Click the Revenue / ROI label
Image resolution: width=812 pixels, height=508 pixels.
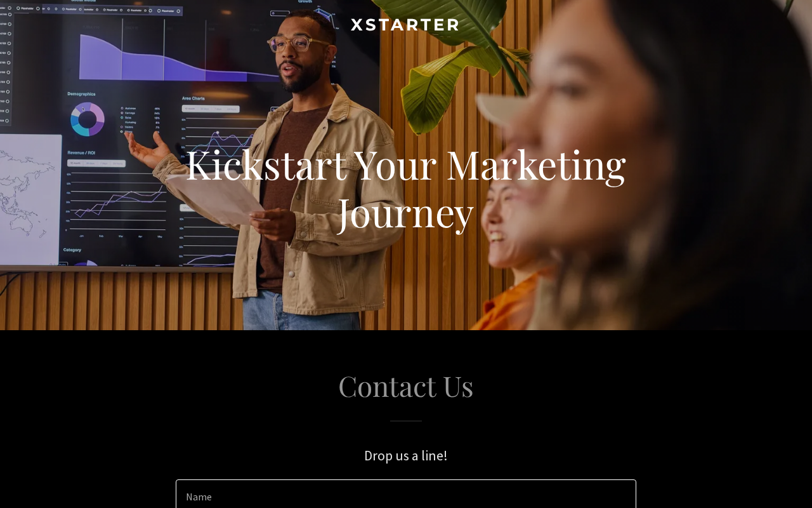point(81,153)
